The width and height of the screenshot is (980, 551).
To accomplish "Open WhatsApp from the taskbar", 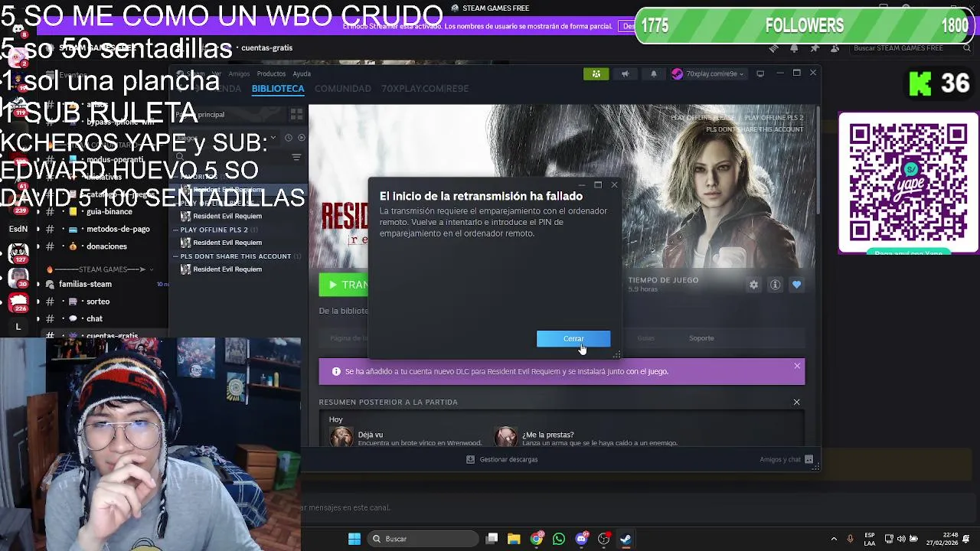I will (559, 539).
